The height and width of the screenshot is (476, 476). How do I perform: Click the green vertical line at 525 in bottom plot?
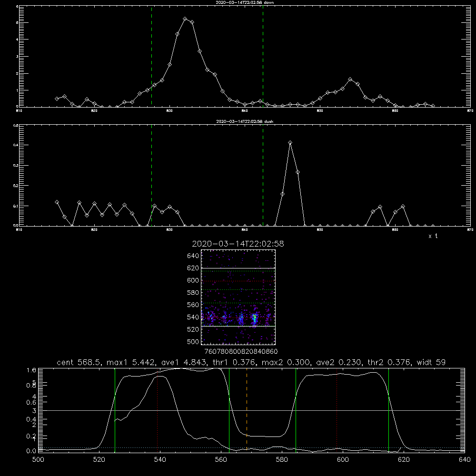[115, 410]
